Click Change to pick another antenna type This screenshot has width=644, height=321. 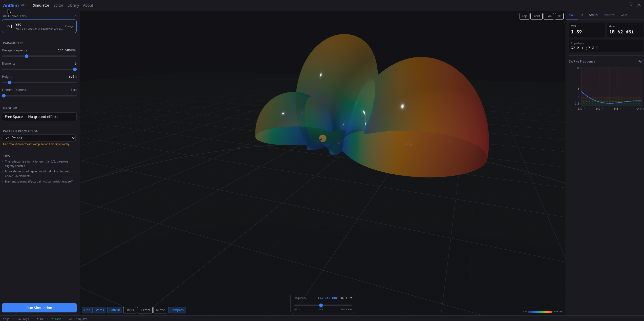(69, 26)
